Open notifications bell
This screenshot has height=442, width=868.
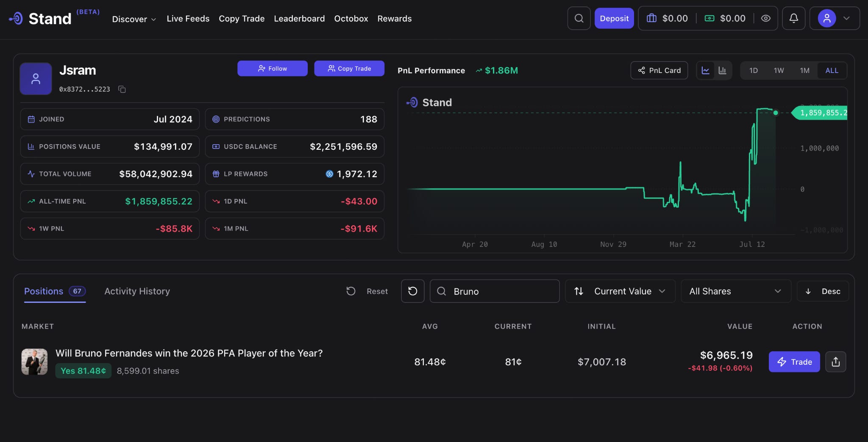(x=793, y=18)
